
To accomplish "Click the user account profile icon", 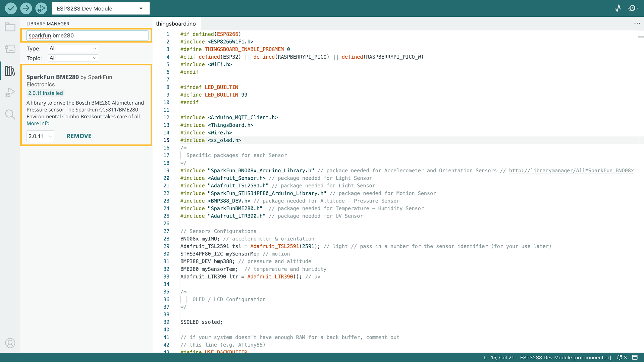I will coord(10,343).
